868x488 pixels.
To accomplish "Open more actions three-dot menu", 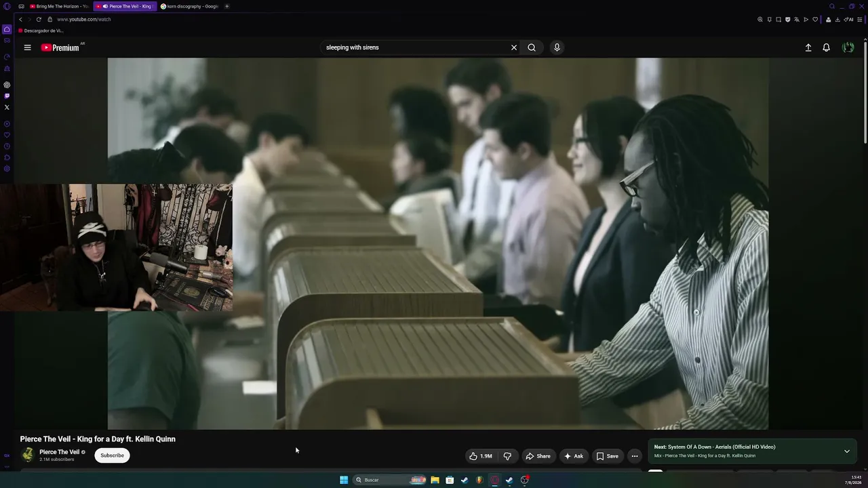I will [x=635, y=456].
